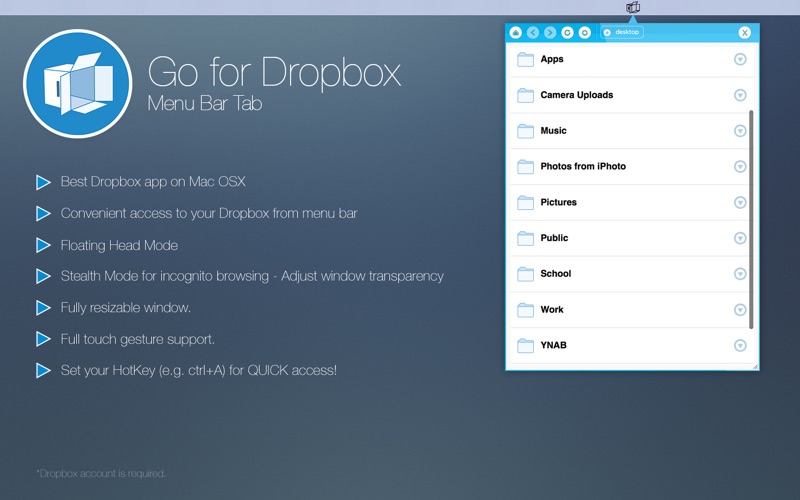Open the Public folder name

pyautogui.click(x=554, y=238)
